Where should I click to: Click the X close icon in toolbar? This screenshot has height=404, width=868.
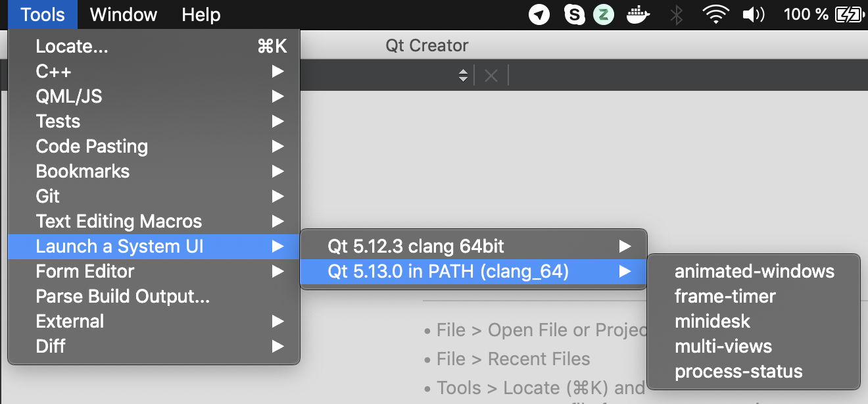tap(491, 76)
